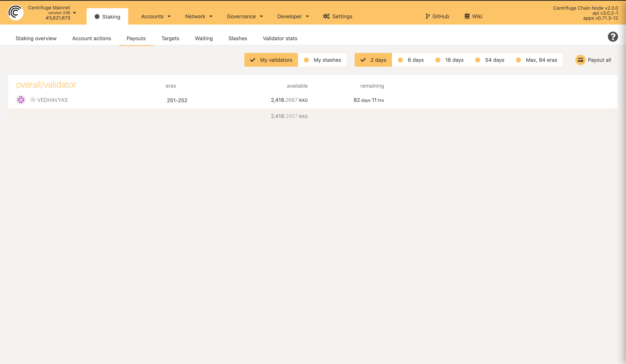This screenshot has width=626, height=364.
Task: Select the 2 days range
Action: pyautogui.click(x=373, y=60)
